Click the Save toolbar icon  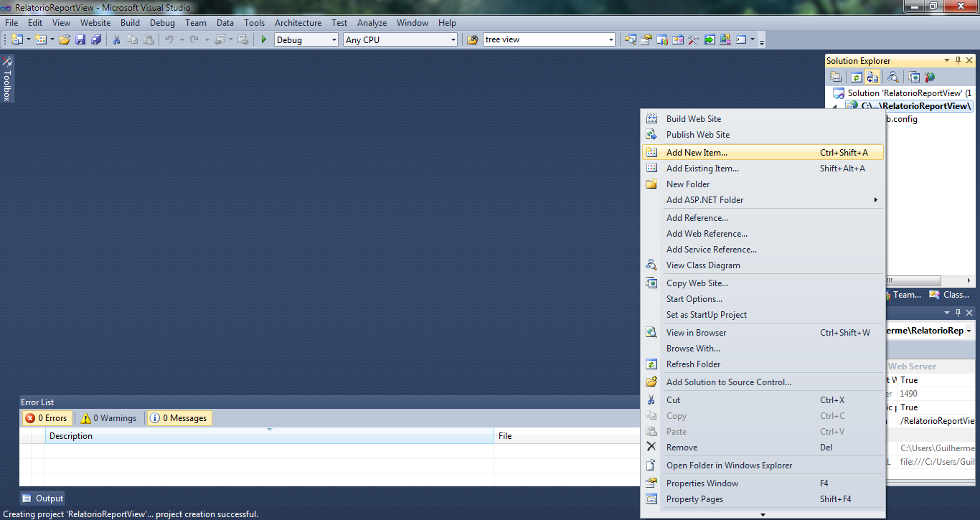[80, 39]
